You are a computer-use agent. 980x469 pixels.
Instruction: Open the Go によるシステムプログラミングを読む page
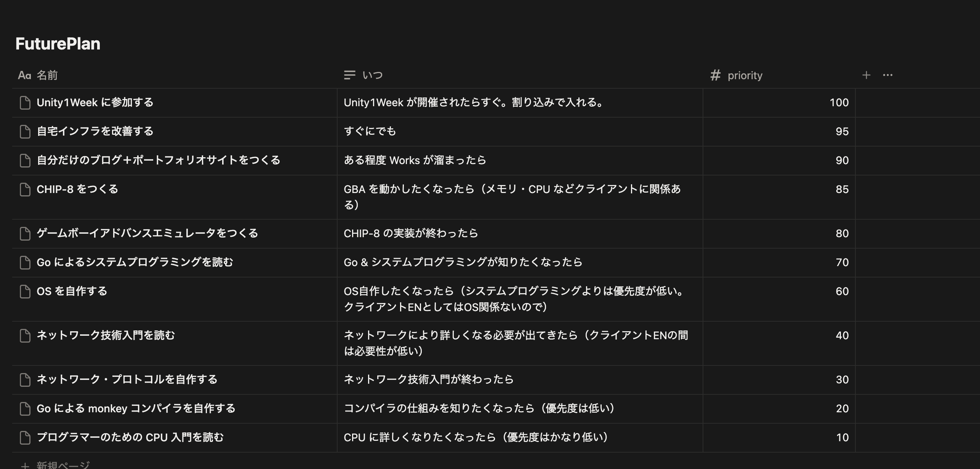click(135, 262)
